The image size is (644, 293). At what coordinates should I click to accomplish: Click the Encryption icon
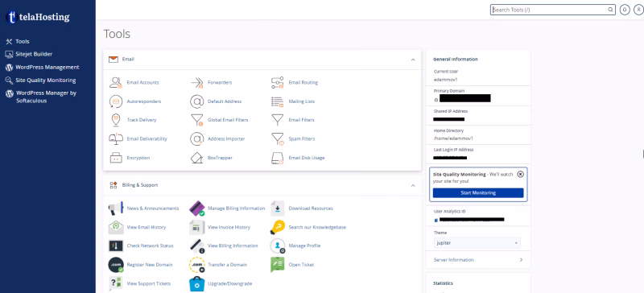[x=116, y=158]
